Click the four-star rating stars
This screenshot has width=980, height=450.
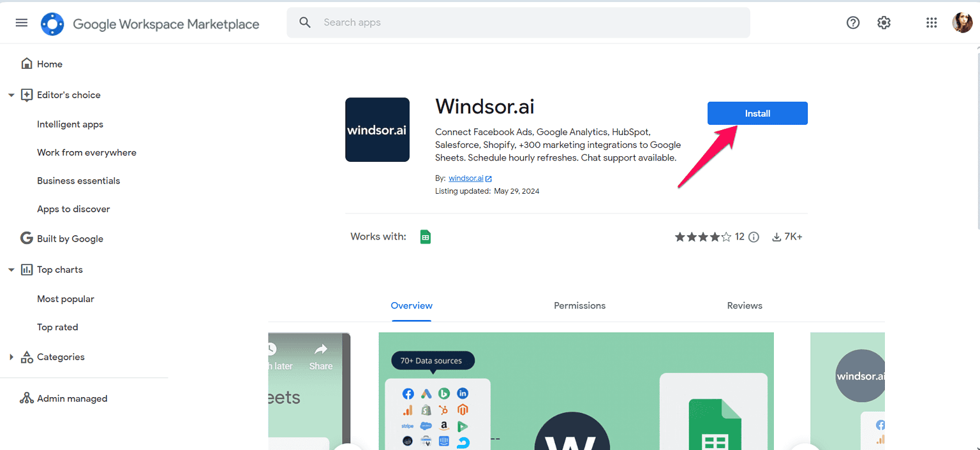tap(703, 237)
